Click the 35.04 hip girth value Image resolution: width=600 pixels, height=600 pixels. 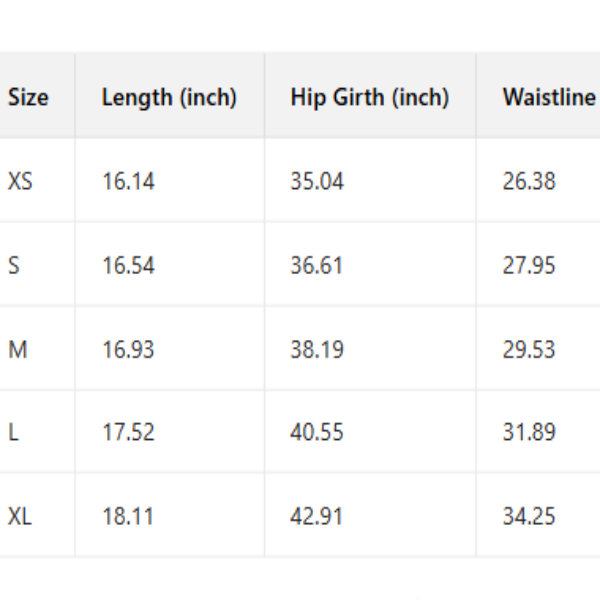point(317,182)
